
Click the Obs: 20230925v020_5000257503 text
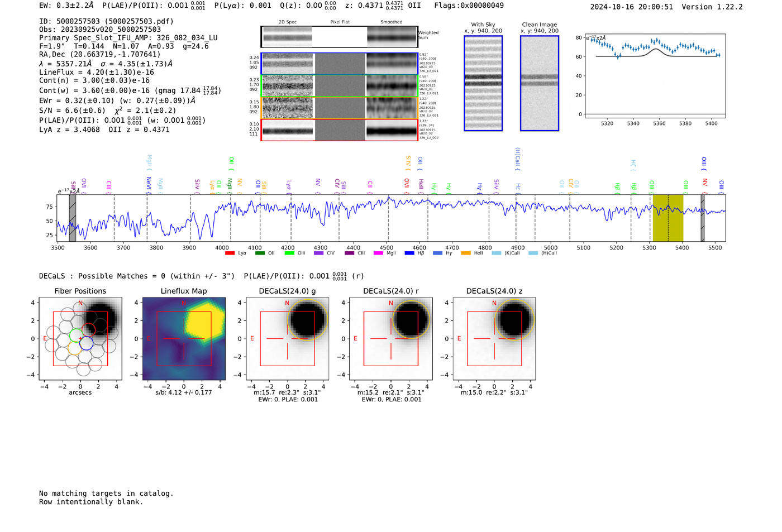[100, 30]
